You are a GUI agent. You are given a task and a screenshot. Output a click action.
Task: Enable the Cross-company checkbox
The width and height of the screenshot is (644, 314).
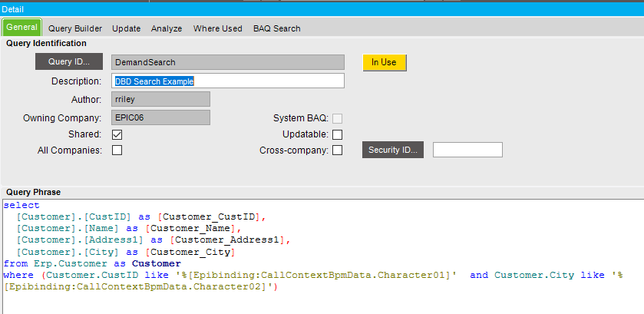point(337,150)
